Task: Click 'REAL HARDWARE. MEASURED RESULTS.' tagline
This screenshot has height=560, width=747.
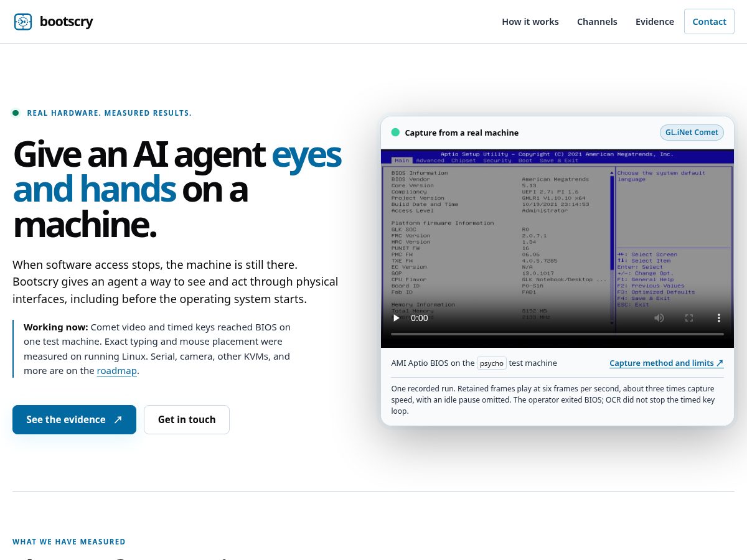Action: (110, 113)
